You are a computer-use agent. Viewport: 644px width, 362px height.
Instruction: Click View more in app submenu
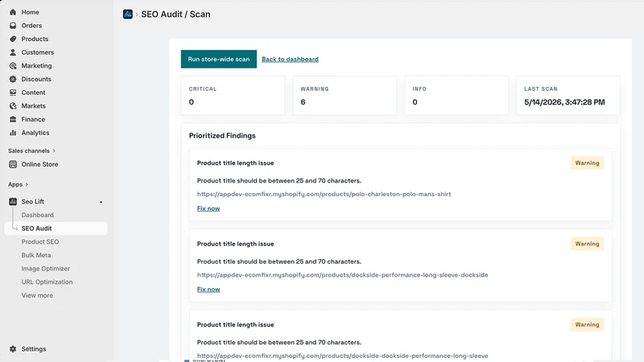pyautogui.click(x=37, y=295)
